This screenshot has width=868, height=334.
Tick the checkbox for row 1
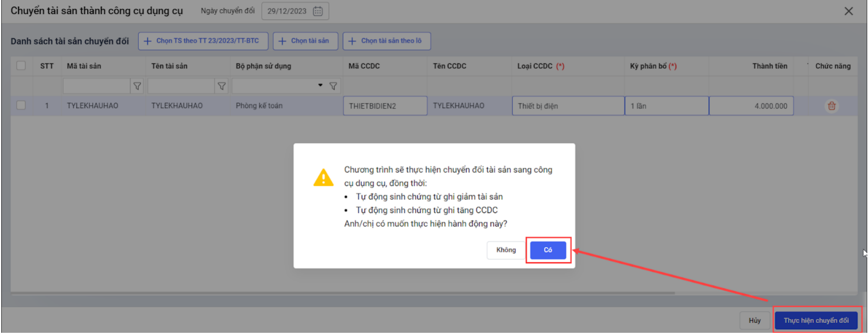(21, 105)
